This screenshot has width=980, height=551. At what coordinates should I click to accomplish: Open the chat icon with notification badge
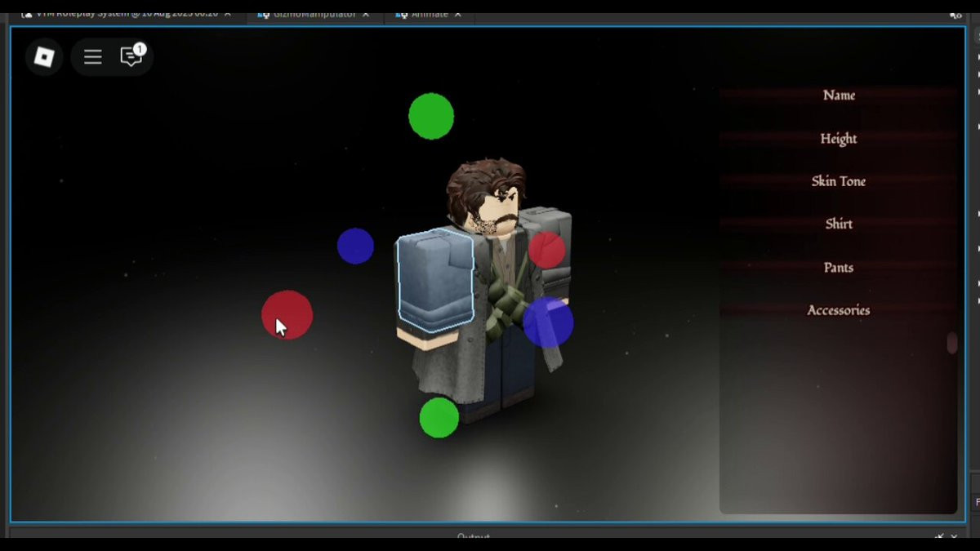[131, 56]
